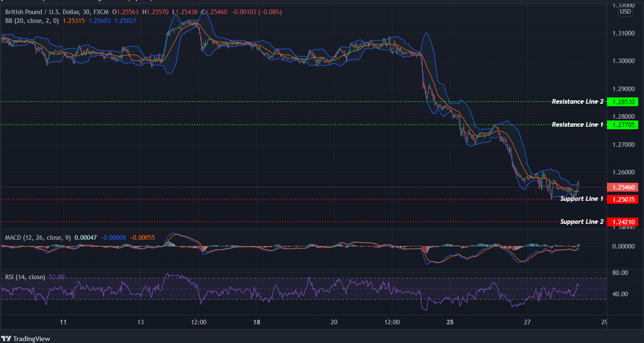Click the 18 date label on the time axis
The height and width of the screenshot is (343, 644).
(x=257, y=322)
